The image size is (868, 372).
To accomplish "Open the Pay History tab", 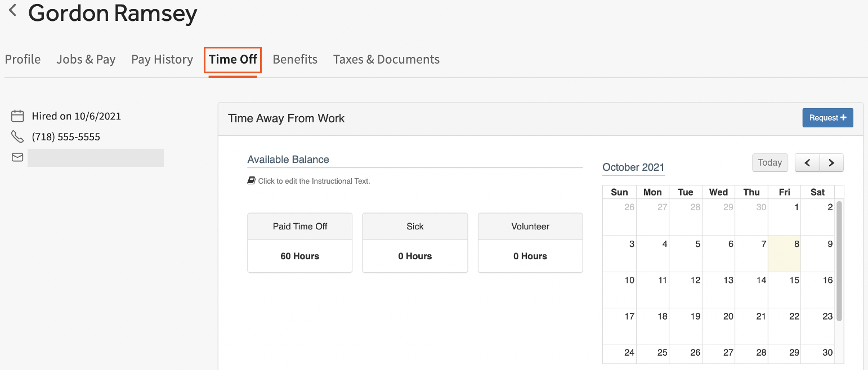I will [162, 59].
